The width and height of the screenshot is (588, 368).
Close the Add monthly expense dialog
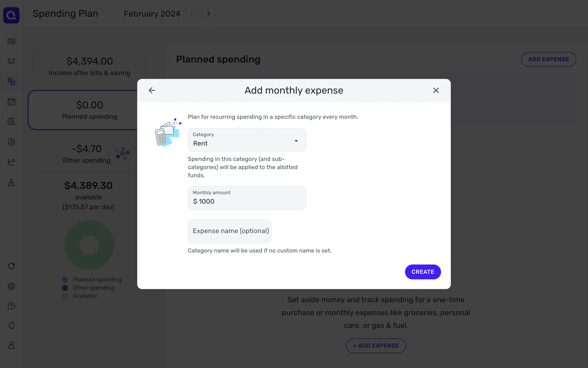coord(436,90)
